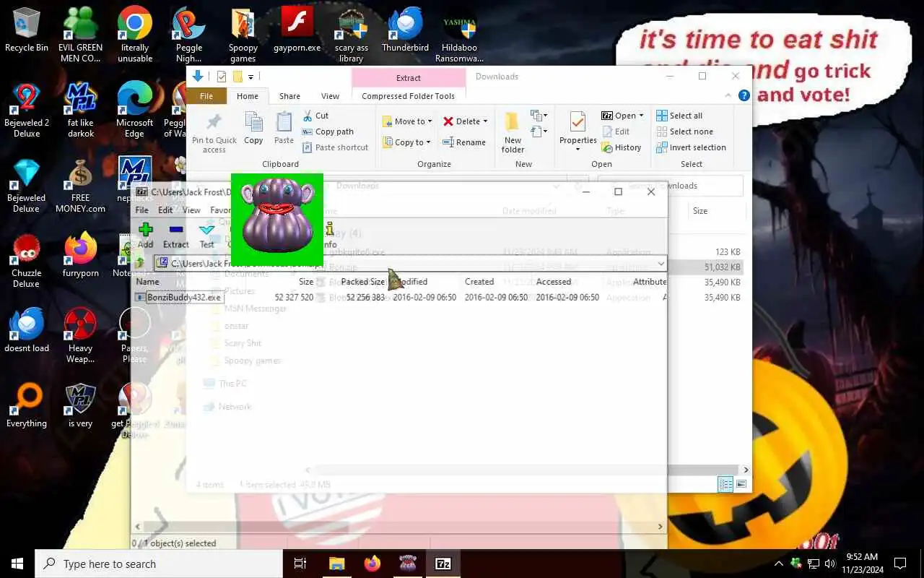Click the Copy icon in Explorer ribbon
924x578 pixels.
point(253,129)
